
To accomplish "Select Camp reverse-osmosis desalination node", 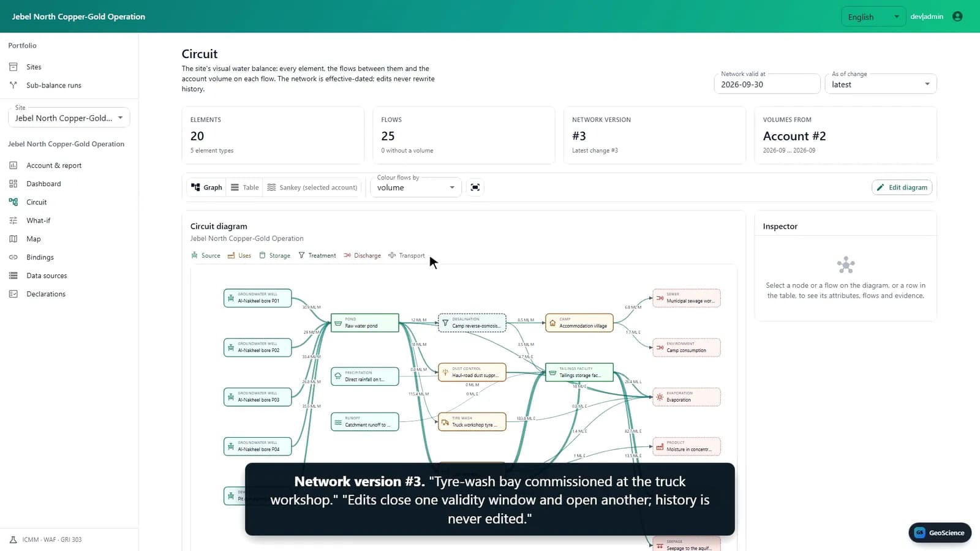I will (x=472, y=323).
